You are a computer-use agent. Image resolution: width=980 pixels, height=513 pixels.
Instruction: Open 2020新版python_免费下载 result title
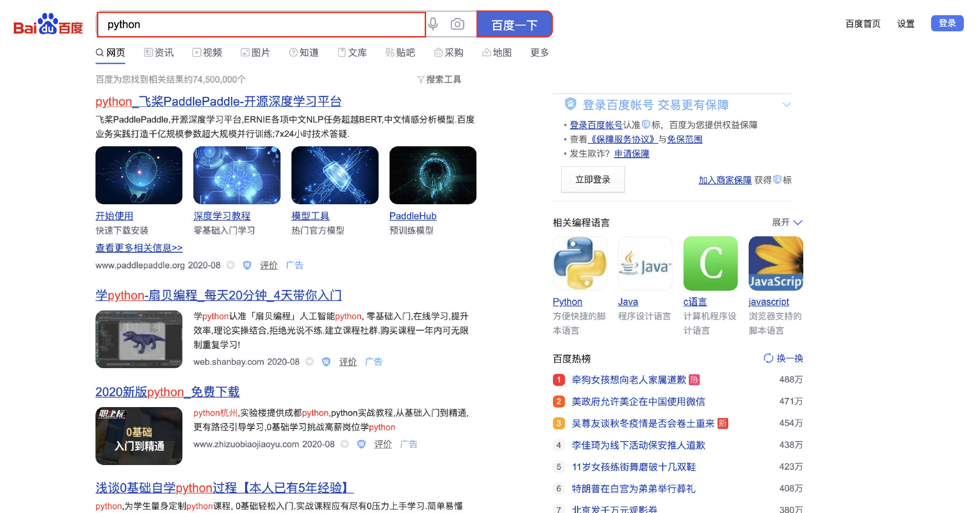click(167, 392)
